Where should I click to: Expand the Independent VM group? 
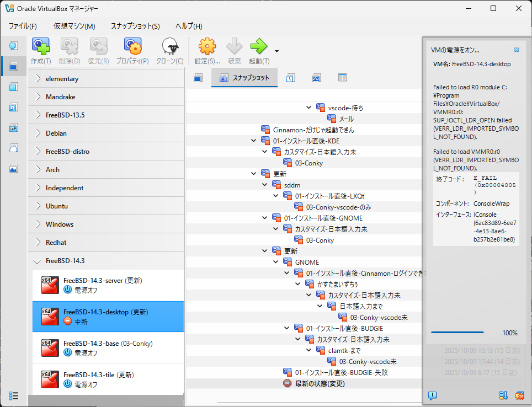tap(38, 188)
